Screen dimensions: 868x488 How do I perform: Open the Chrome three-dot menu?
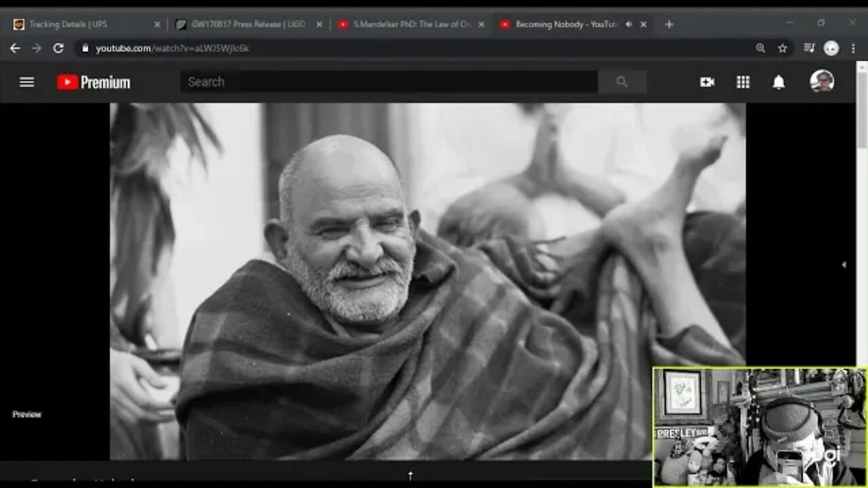point(853,48)
